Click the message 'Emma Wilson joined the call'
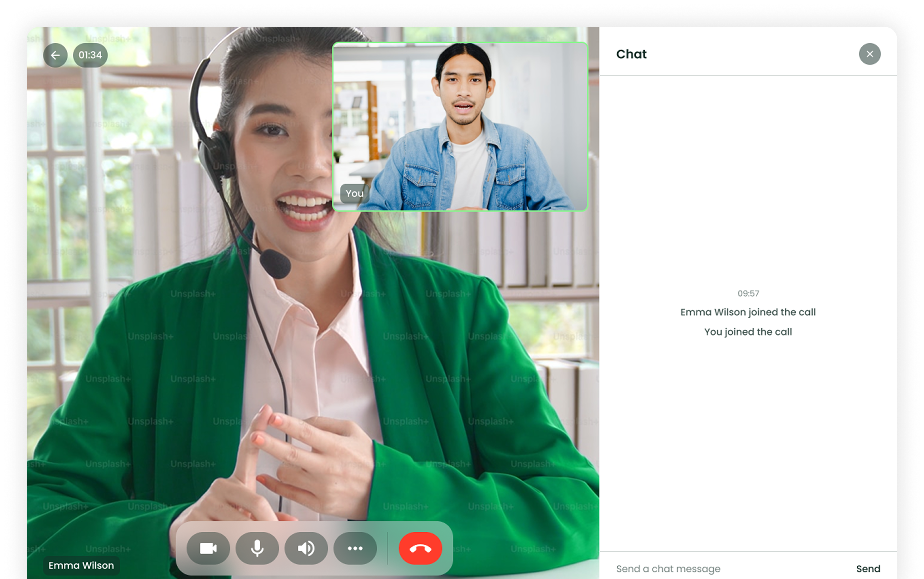 748,312
